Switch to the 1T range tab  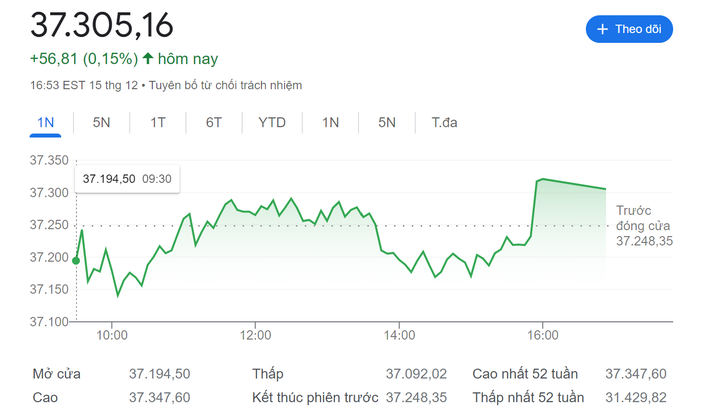click(158, 123)
